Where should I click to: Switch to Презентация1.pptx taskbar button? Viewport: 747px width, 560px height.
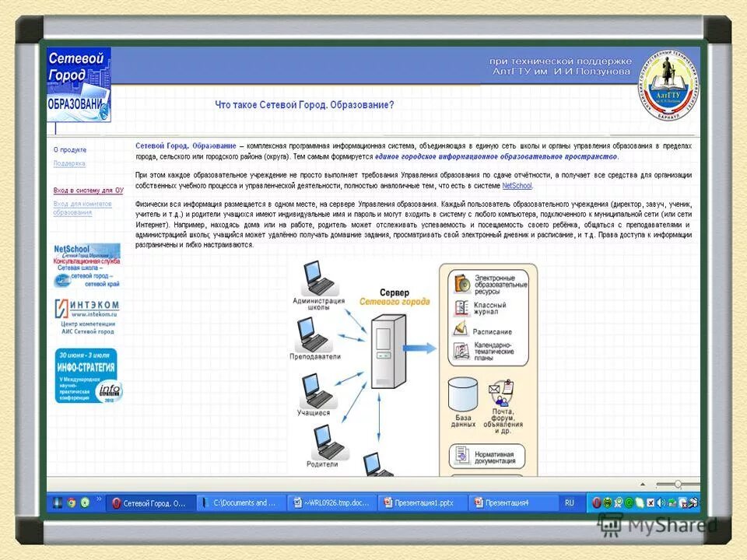(423, 503)
